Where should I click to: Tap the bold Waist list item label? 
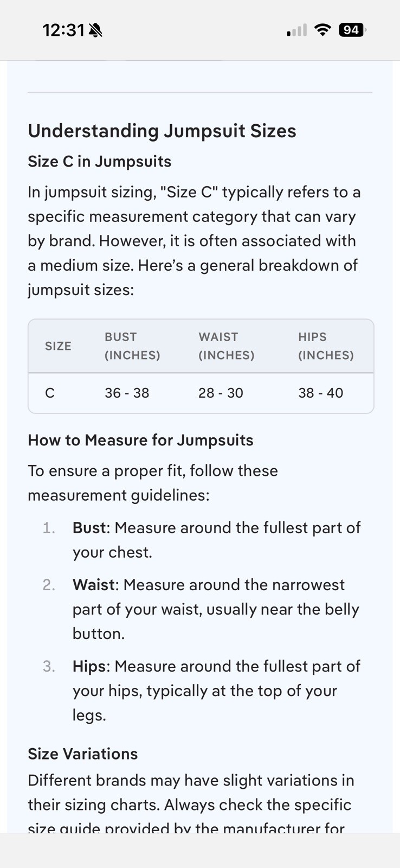94,585
